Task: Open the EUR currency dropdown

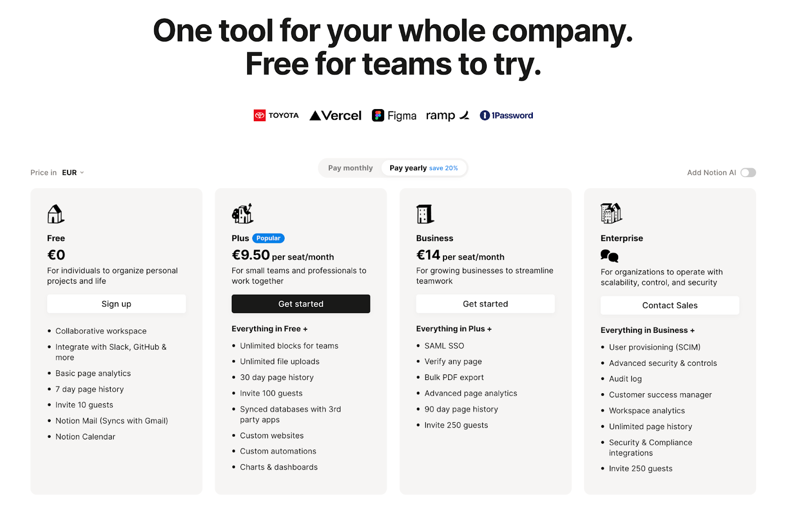Action: click(73, 172)
